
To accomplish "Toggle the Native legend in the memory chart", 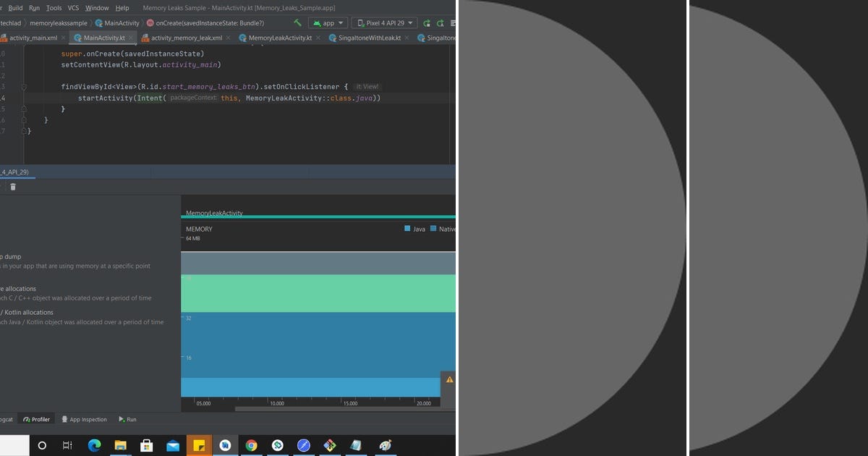I will [x=443, y=229].
